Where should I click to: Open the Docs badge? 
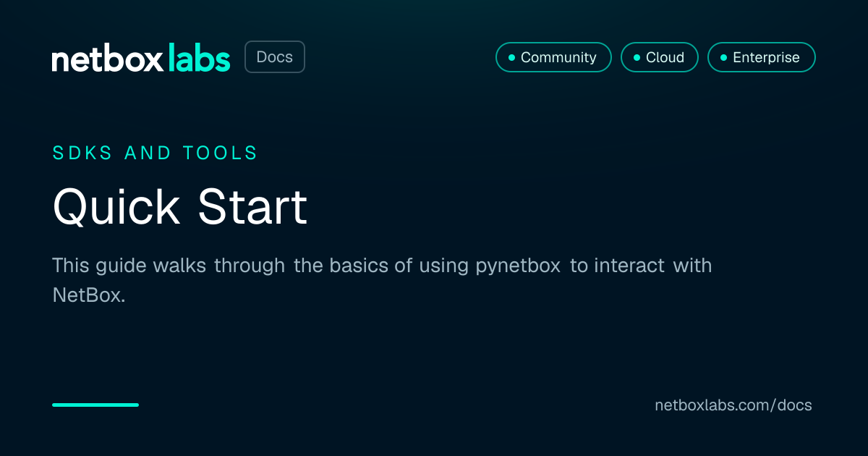coord(275,57)
